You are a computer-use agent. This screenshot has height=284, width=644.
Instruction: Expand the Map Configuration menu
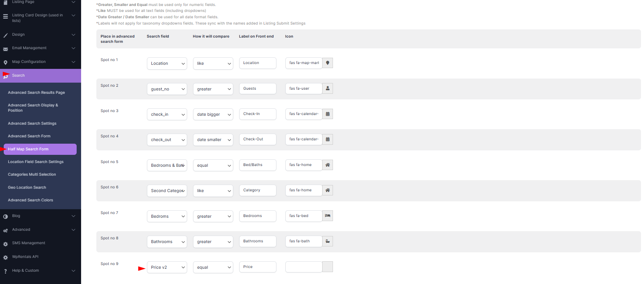pyautogui.click(x=73, y=62)
